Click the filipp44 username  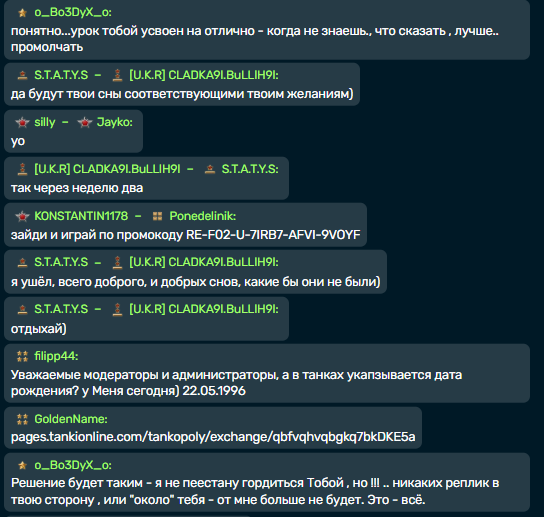tap(56, 356)
